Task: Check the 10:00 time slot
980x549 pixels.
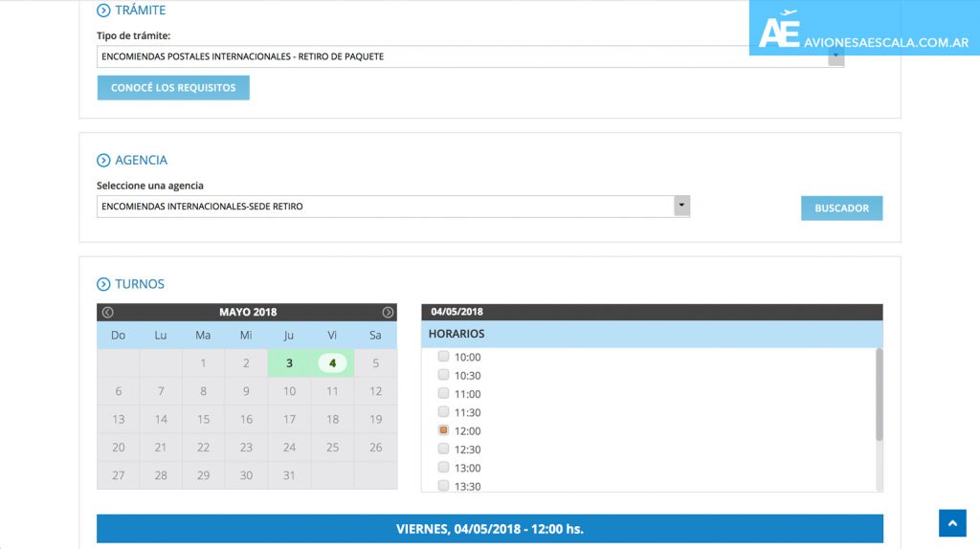Action: [x=443, y=357]
